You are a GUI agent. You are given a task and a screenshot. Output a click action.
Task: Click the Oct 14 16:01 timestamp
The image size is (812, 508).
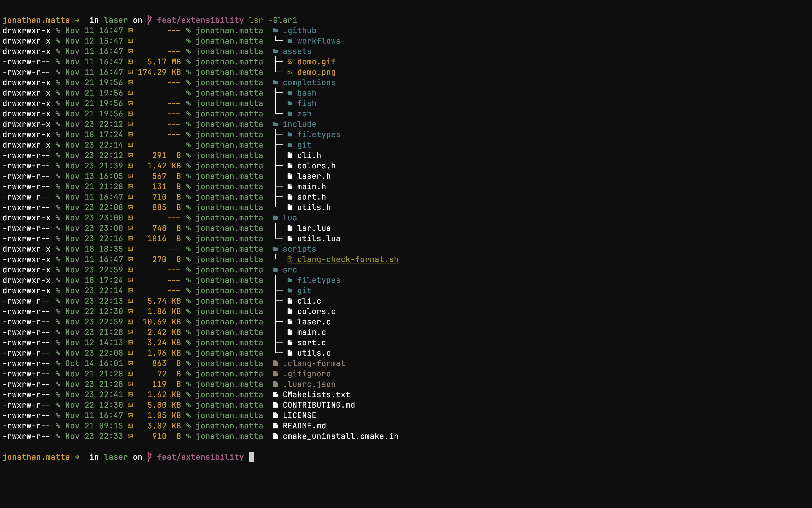tap(94, 364)
